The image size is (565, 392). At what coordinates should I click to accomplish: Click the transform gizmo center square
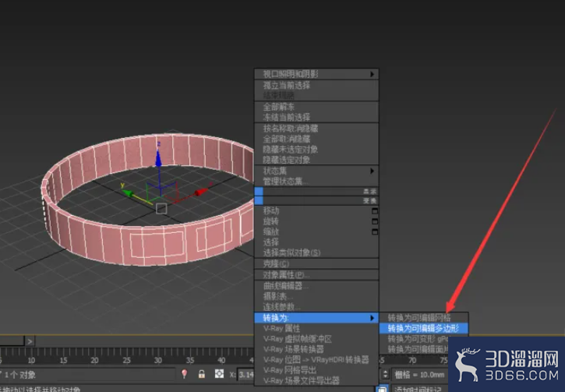(161, 209)
